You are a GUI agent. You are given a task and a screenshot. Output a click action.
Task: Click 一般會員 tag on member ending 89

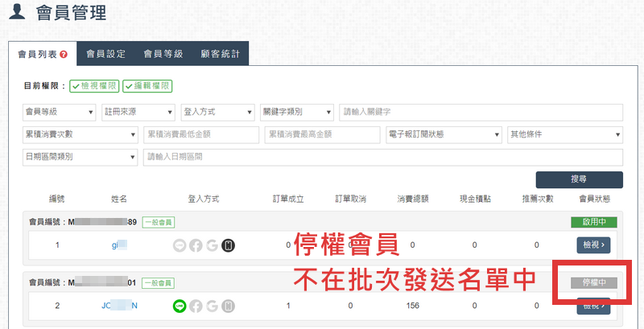click(x=159, y=222)
